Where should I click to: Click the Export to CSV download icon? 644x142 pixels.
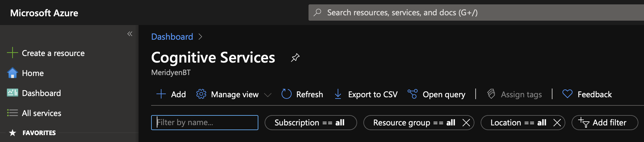click(338, 94)
